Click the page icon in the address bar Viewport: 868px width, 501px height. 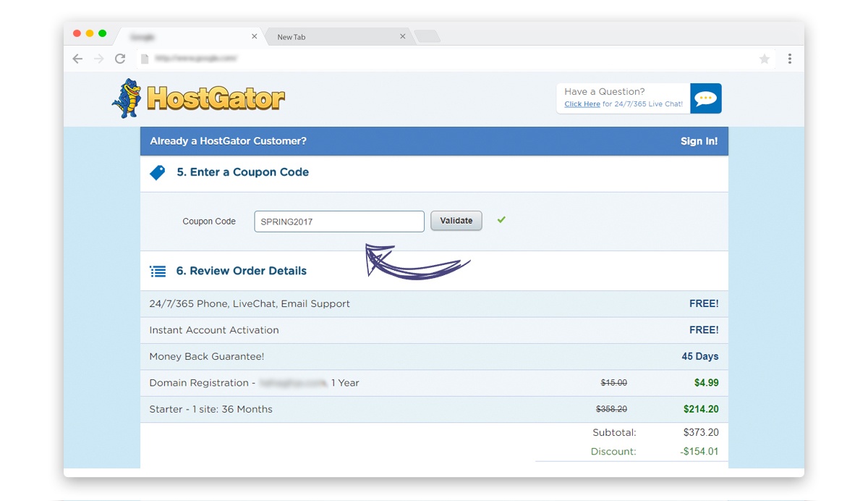(x=144, y=59)
